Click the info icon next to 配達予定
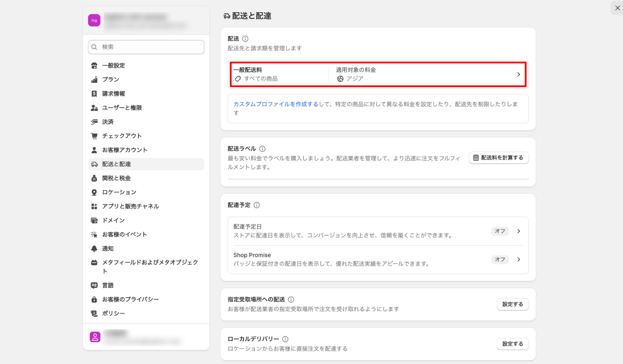 pos(256,205)
